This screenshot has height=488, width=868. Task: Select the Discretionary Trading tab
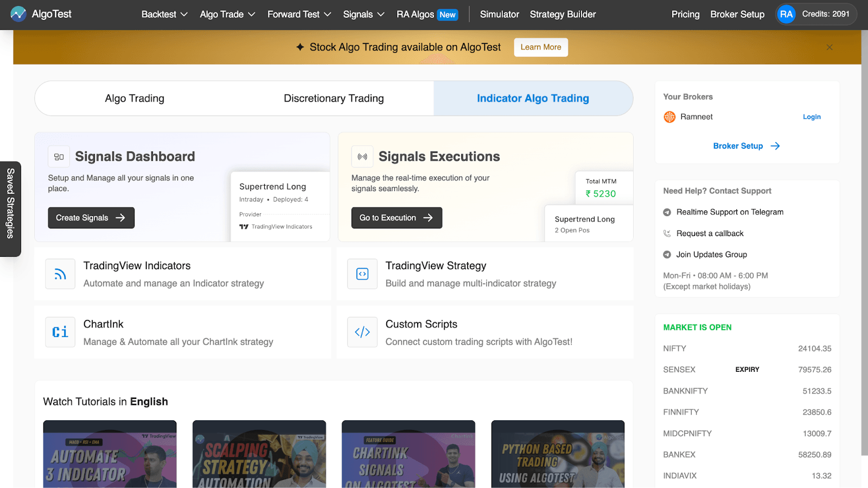click(334, 98)
